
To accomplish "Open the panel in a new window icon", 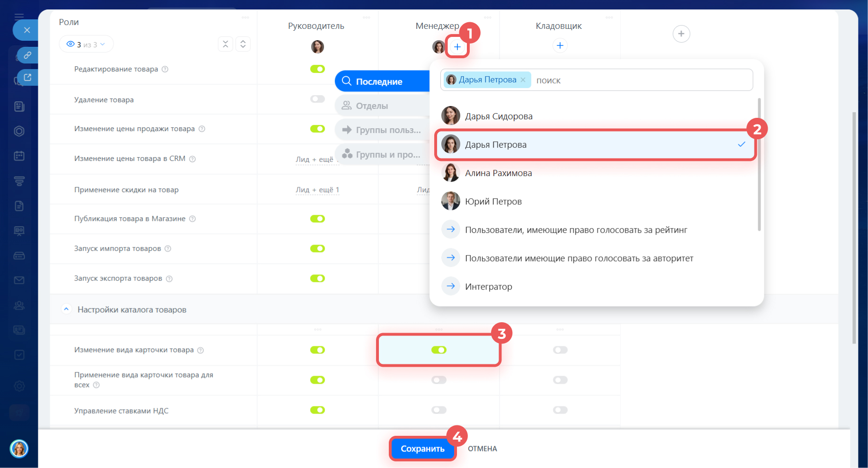I will (27, 78).
